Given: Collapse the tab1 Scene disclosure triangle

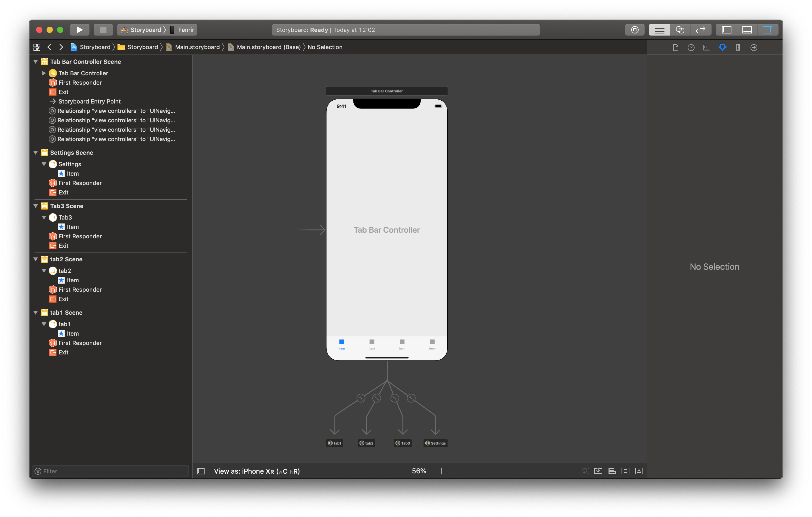Looking at the screenshot, I should click(x=36, y=312).
